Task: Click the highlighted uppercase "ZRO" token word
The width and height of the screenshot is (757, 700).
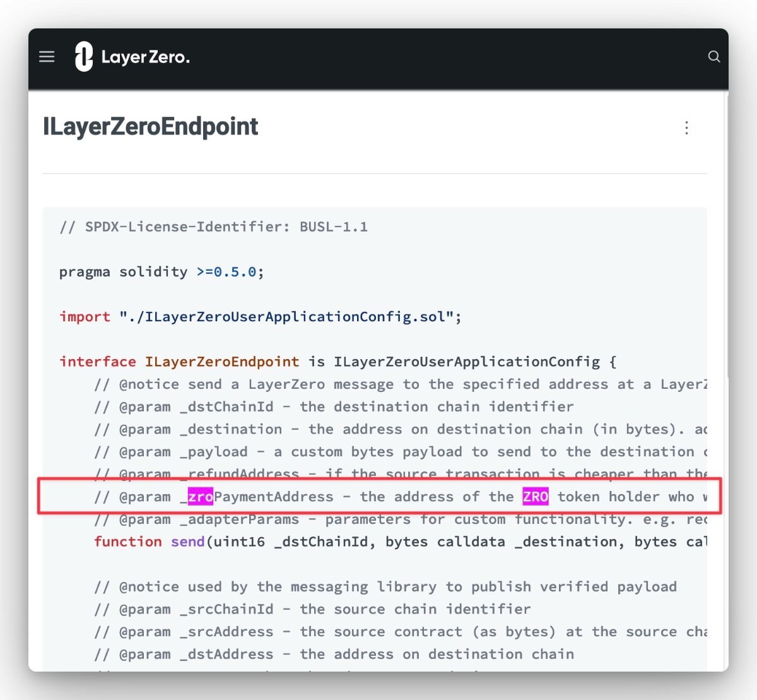Action: click(535, 497)
